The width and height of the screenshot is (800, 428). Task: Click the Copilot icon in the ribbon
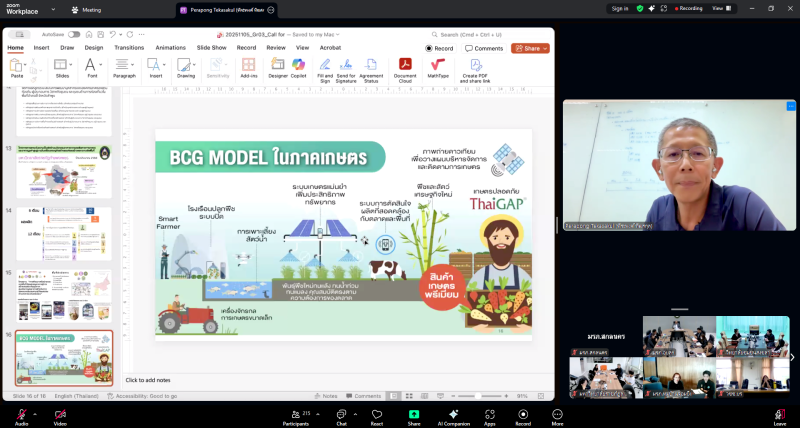[x=298, y=66]
